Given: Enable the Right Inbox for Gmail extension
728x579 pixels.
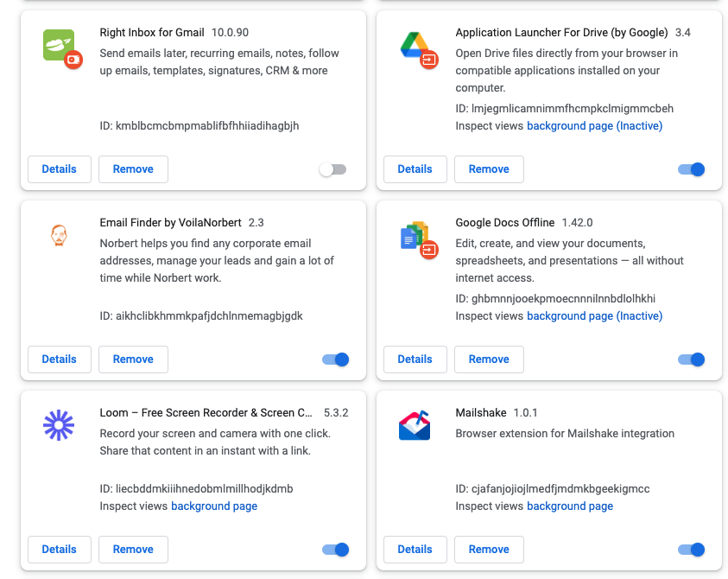Looking at the screenshot, I should (332, 169).
